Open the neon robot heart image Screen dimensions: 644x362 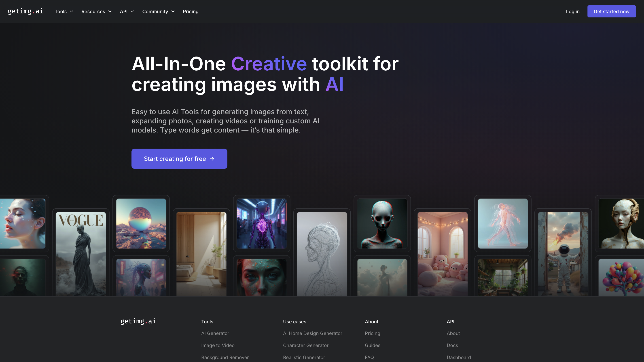click(x=261, y=223)
